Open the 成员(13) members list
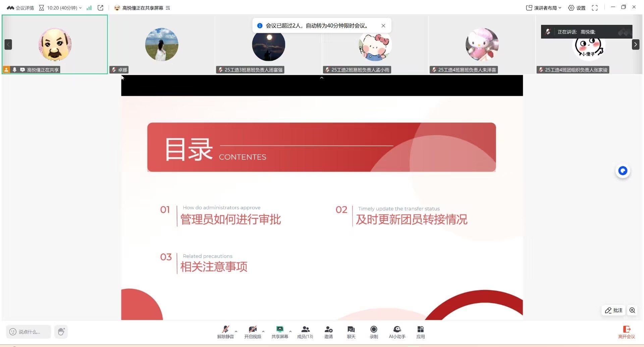This screenshot has height=347, width=644. pyautogui.click(x=305, y=332)
